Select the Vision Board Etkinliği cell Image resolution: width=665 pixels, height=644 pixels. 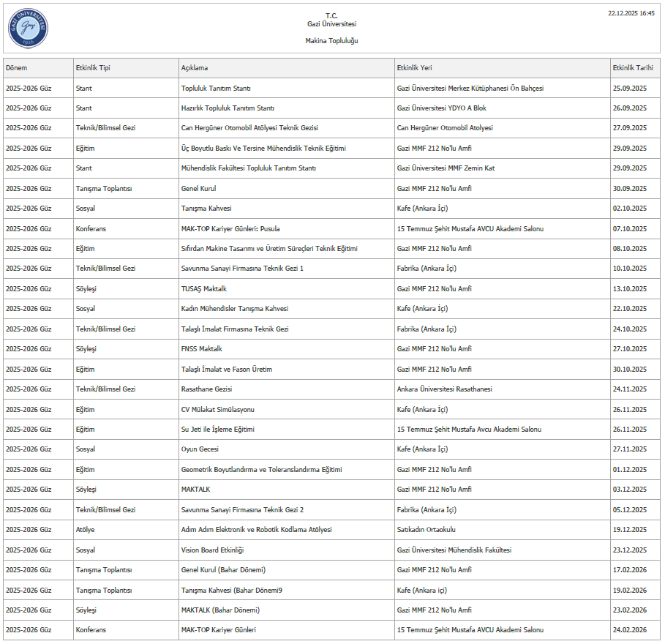tap(212, 550)
